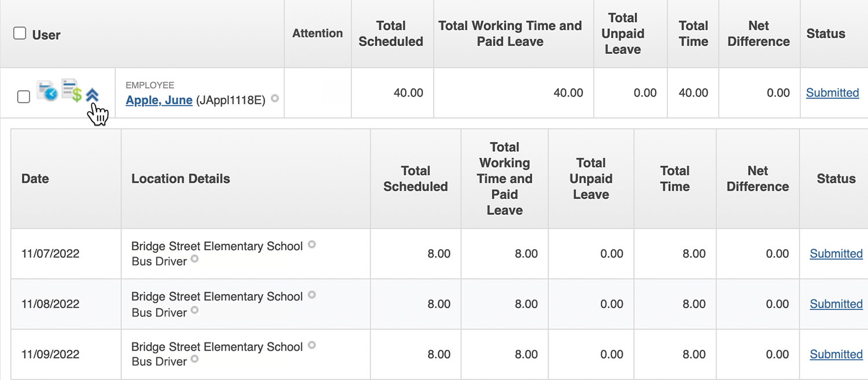Click the Attention column header

pos(317,34)
